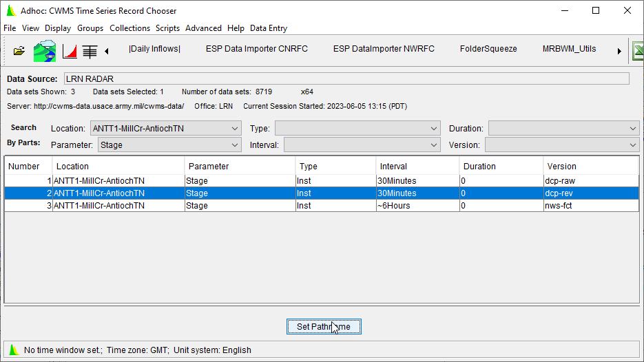Click the application icon in title bar
The image size is (644, 362).
click(x=11, y=11)
